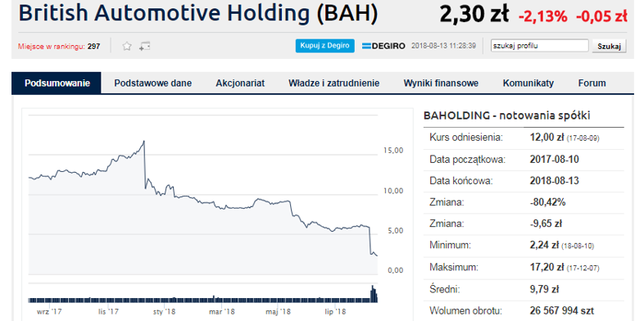The height and width of the screenshot is (321, 644).
Task: Focus the szukaj profilu search field
Action: 540,46
